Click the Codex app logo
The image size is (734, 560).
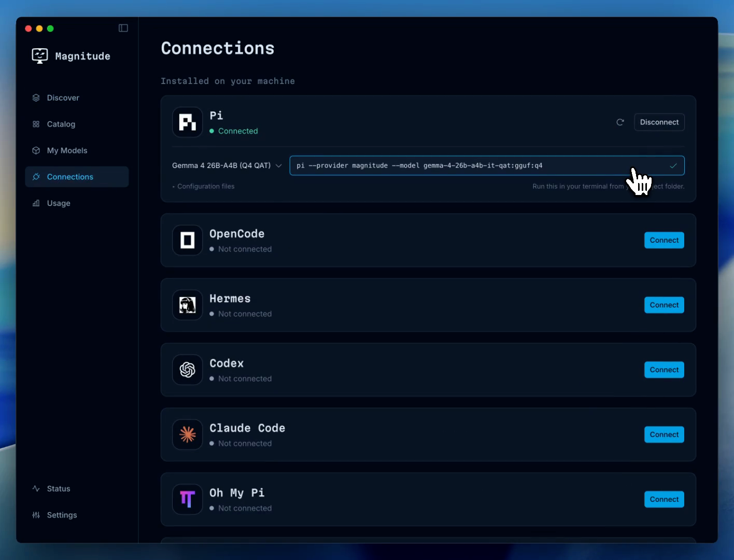coord(188,370)
